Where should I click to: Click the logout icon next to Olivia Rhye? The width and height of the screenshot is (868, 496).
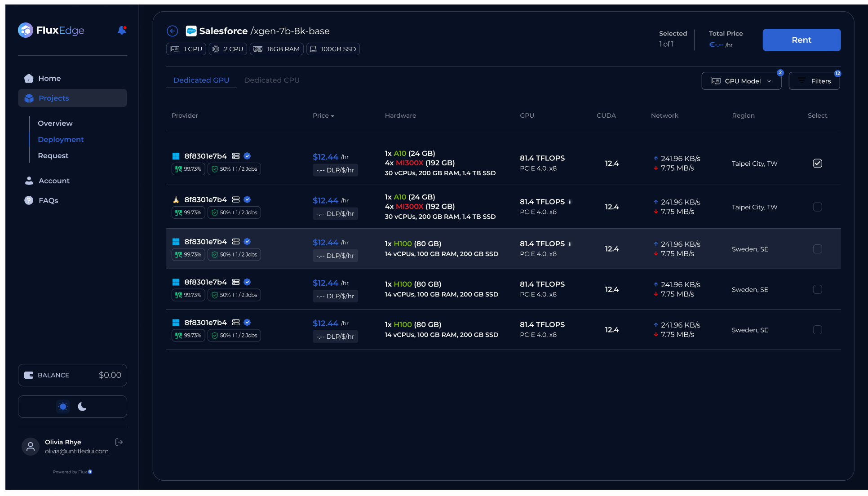click(x=119, y=442)
